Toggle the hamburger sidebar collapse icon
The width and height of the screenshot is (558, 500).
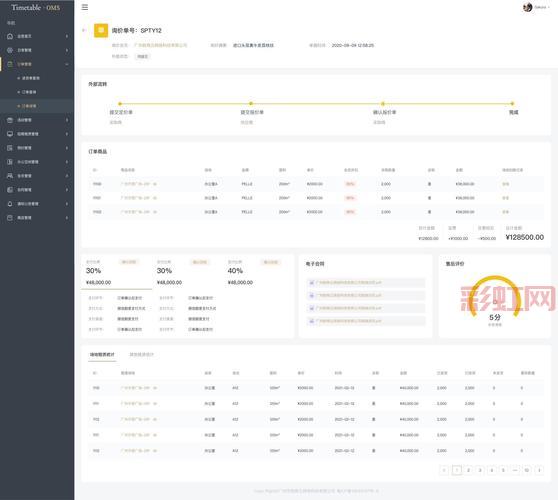click(85, 7)
